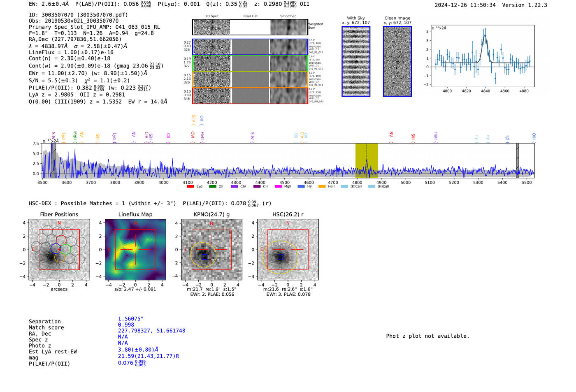Click the S/N = 5.5(±0.3) text
The height and width of the screenshot is (392, 576).
pos(53,81)
